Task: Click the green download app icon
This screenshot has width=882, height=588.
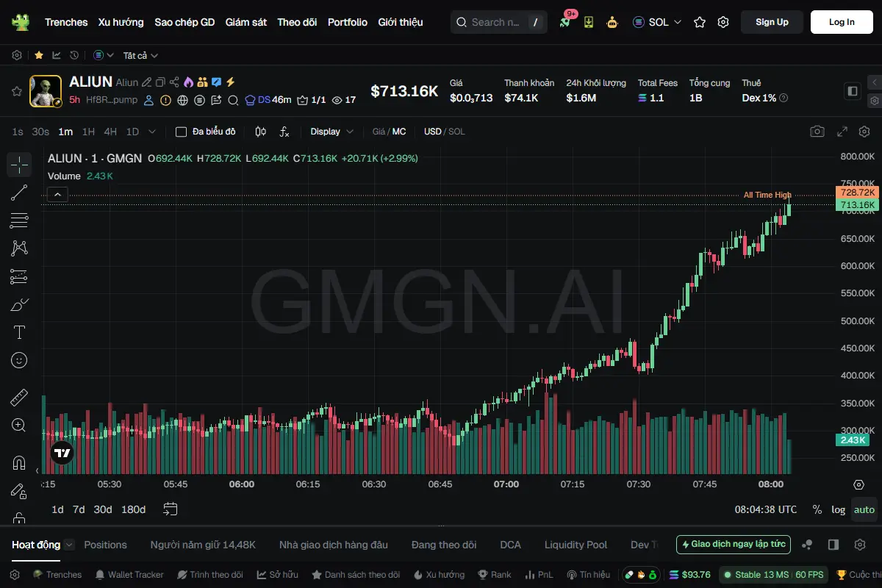Action: pos(589,22)
